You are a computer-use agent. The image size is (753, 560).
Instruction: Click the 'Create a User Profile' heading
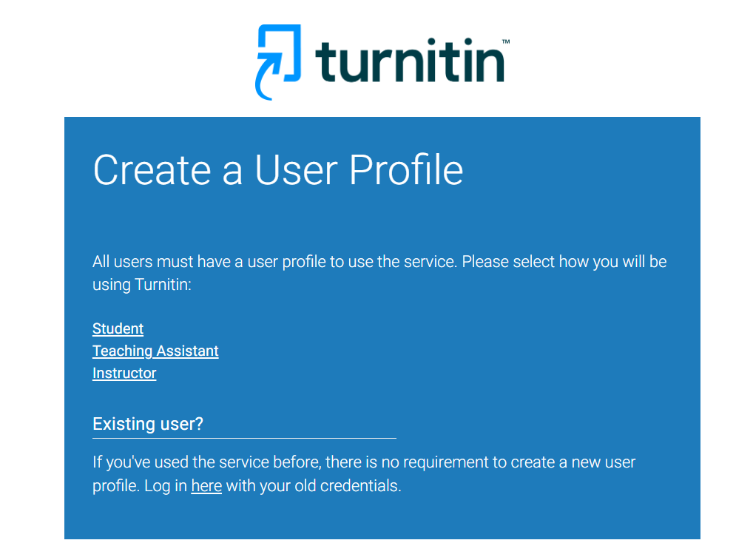tap(278, 170)
